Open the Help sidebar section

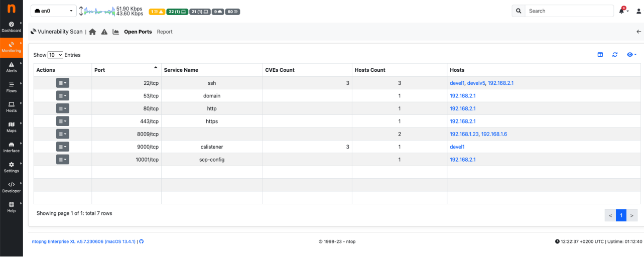[11, 208]
